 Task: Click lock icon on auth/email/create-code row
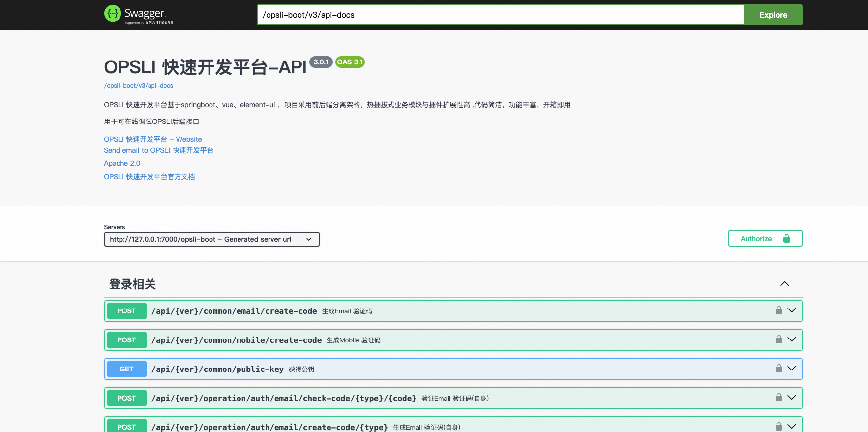pyautogui.click(x=779, y=426)
